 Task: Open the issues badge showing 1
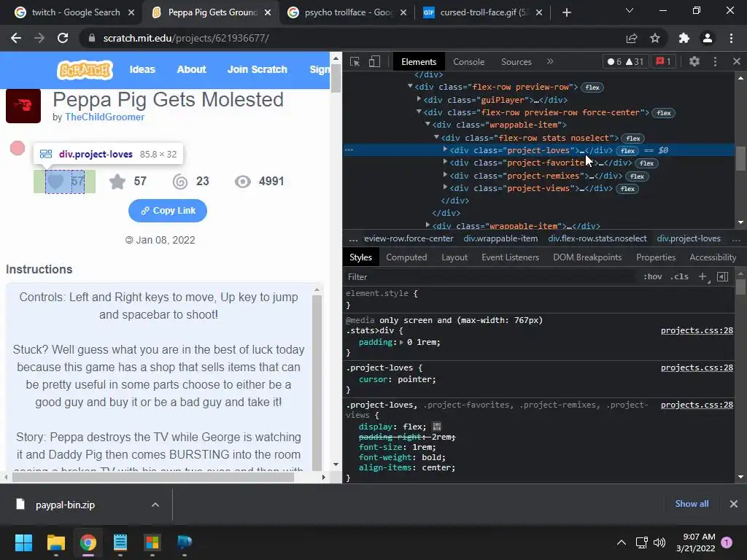coord(663,61)
